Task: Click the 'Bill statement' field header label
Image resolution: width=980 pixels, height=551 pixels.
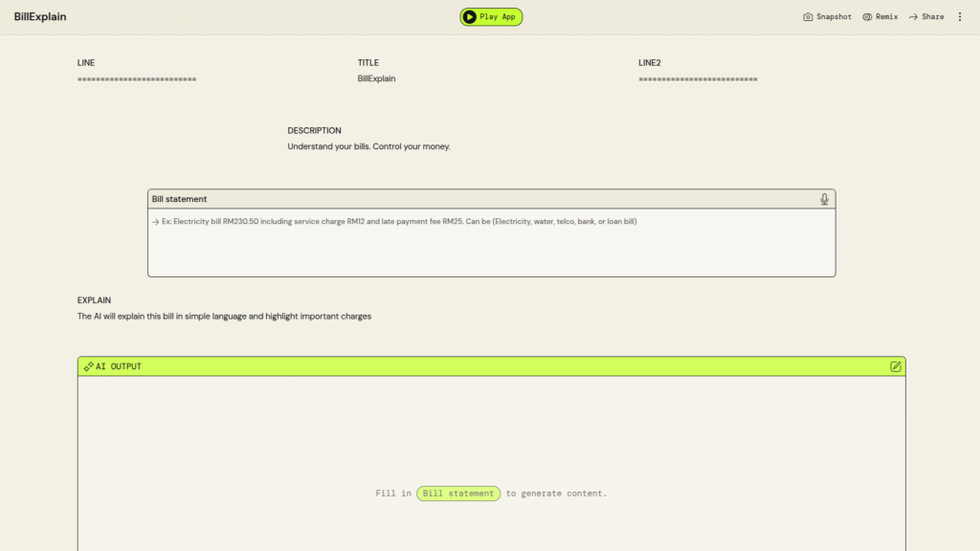Action: [x=179, y=199]
